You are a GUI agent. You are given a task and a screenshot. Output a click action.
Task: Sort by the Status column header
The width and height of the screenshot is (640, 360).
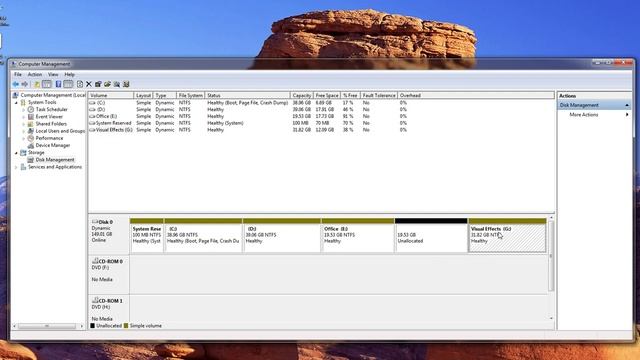coord(247,95)
